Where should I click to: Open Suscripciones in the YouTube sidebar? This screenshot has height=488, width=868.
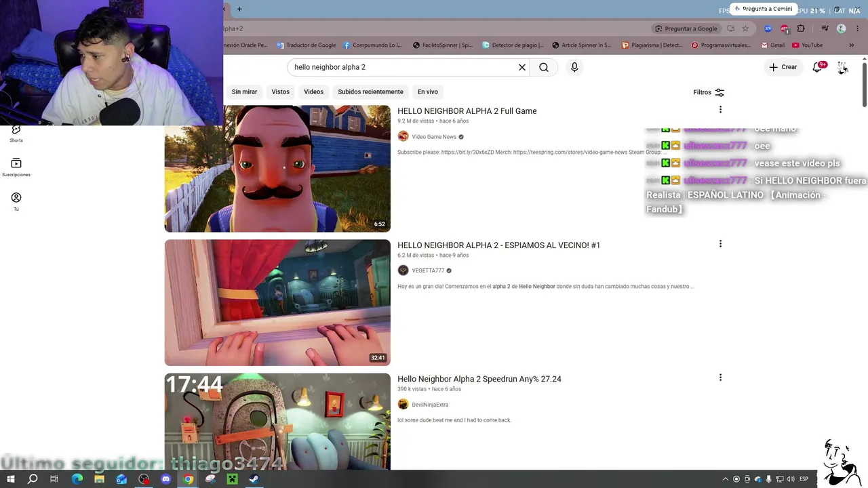pyautogui.click(x=16, y=167)
